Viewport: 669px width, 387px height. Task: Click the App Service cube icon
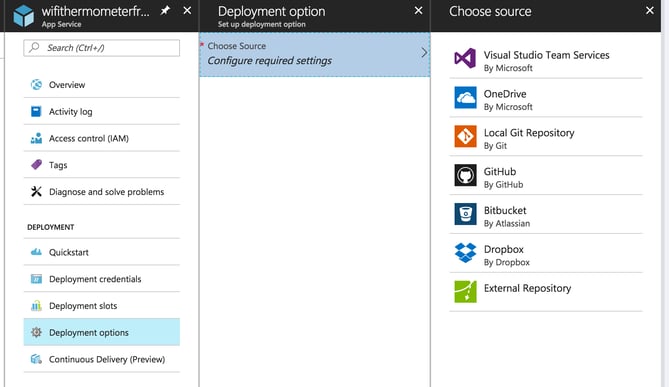coord(23,15)
